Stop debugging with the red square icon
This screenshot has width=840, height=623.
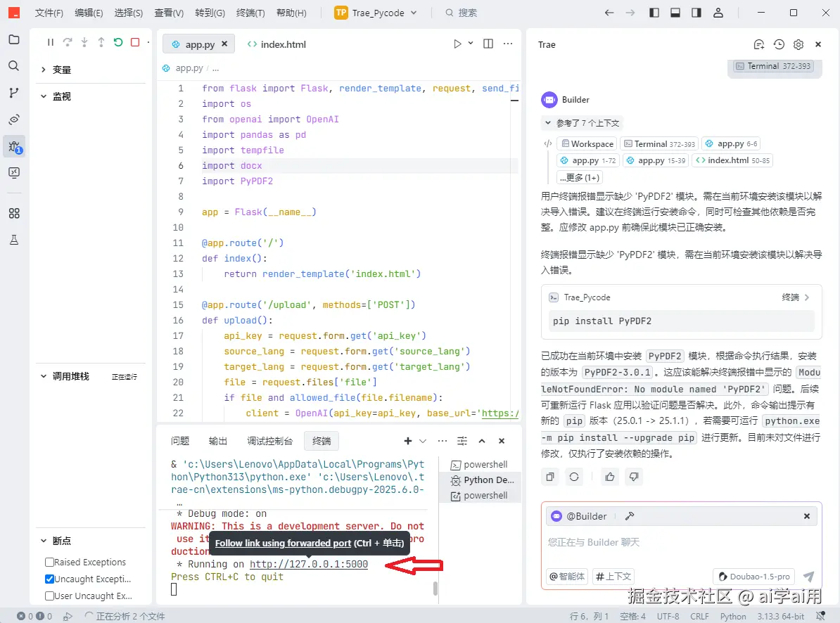click(x=135, y=42)
